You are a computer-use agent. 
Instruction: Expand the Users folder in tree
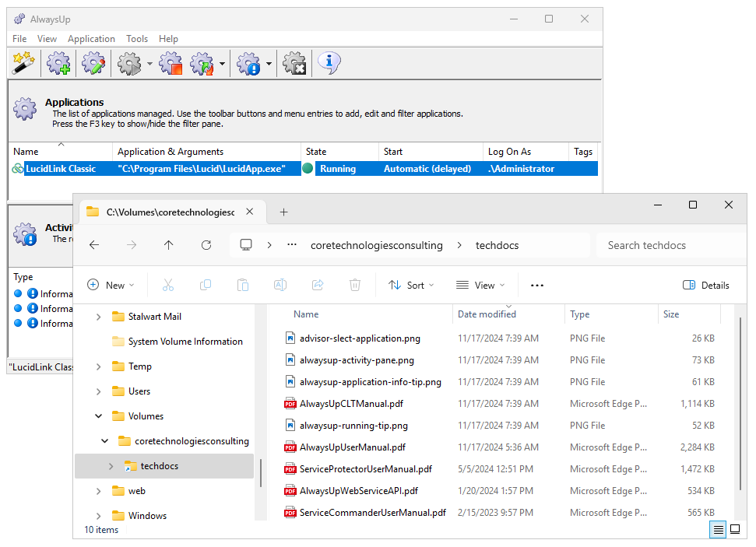click(x=98, y=391)
